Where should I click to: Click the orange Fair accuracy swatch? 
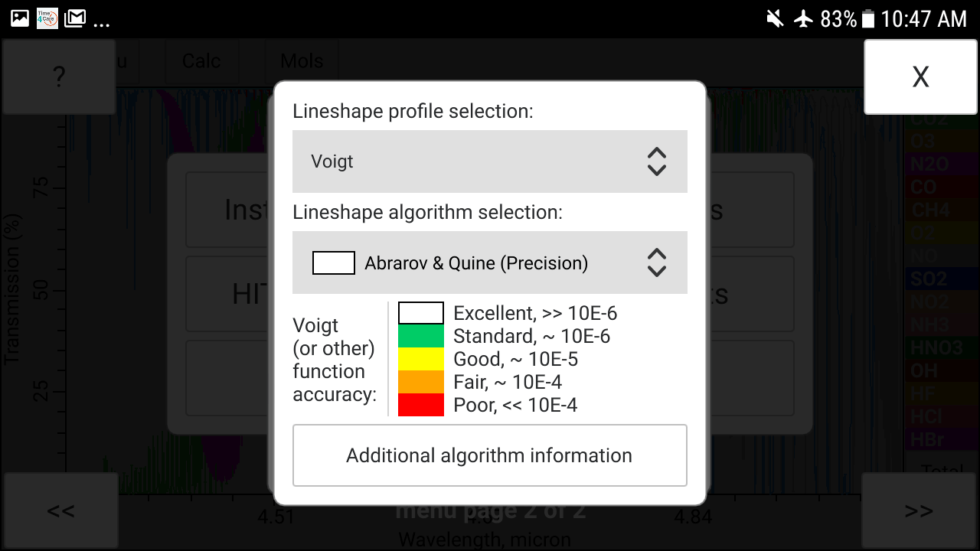tap(420, 382)
